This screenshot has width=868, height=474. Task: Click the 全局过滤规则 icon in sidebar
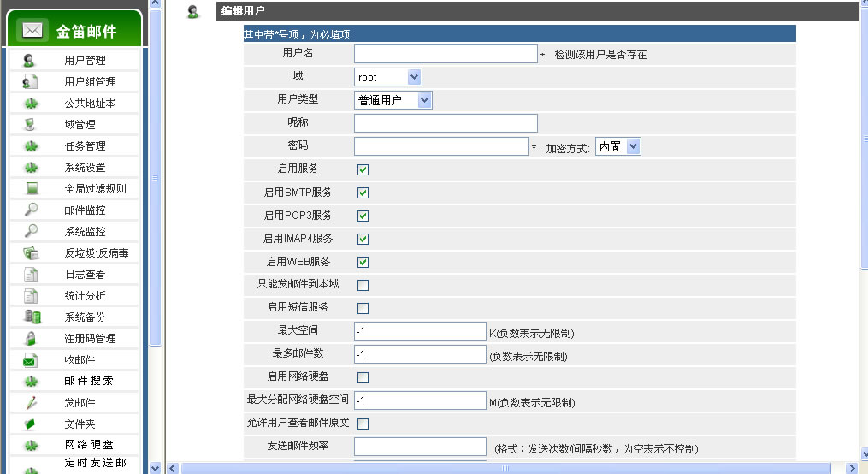tap(31, 188)
